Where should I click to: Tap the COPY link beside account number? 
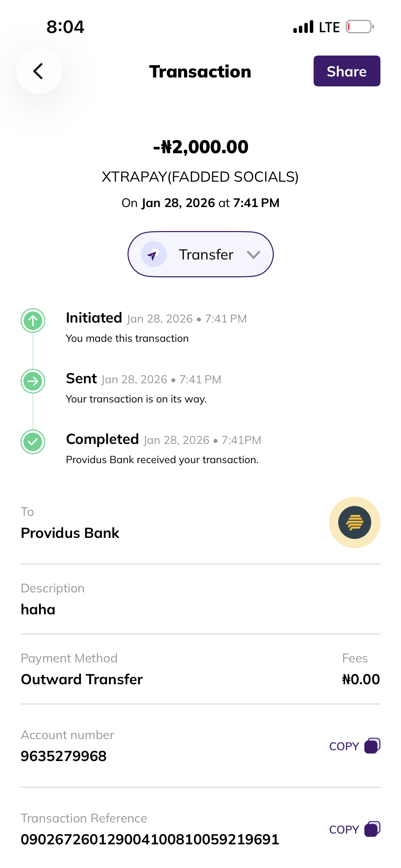click(x=344, y=746)
